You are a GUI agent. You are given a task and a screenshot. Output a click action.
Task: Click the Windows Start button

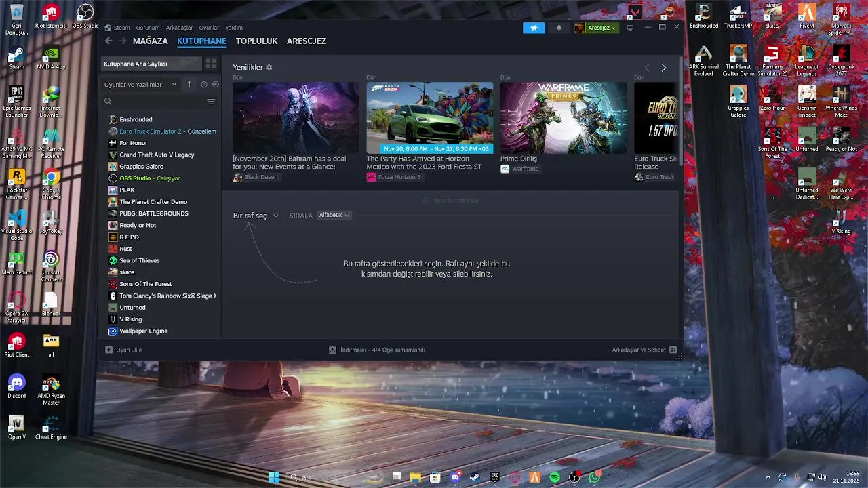[x=274, y=477]
